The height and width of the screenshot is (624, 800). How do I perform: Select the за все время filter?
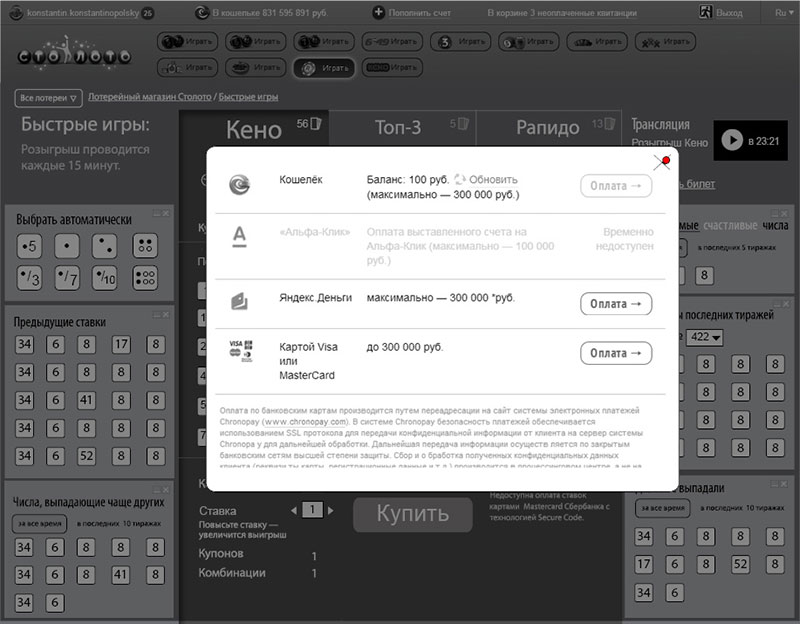click(38, 523)
